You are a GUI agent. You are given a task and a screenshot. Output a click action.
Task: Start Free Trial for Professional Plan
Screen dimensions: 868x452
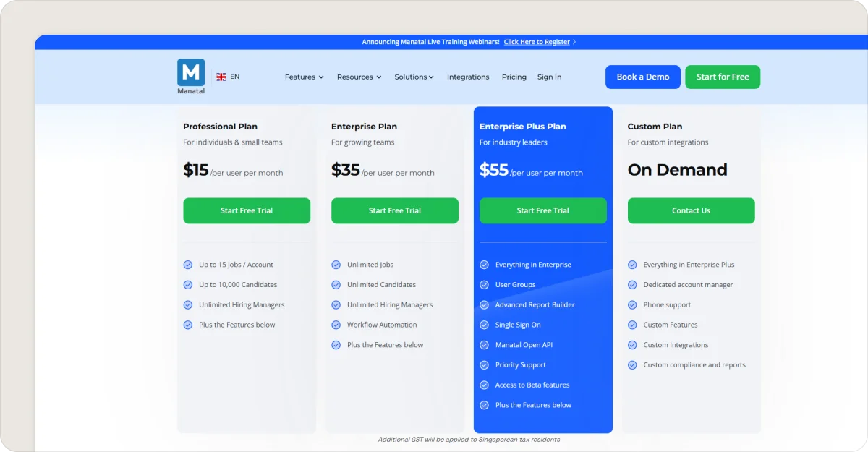click(247, 210)
